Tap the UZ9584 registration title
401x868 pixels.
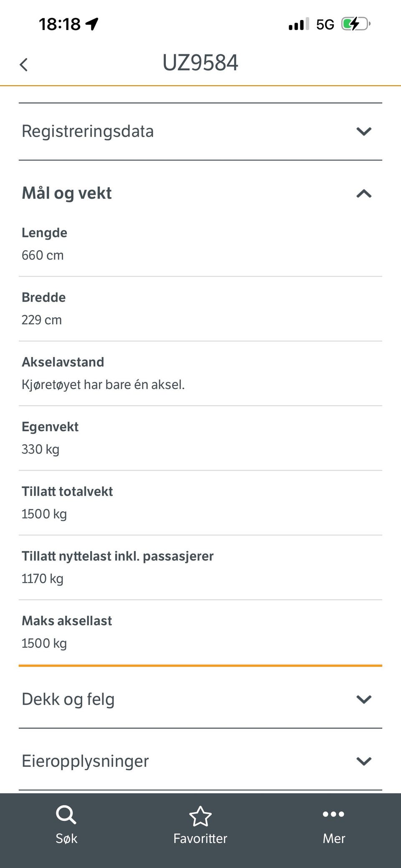tap(200, 63)
